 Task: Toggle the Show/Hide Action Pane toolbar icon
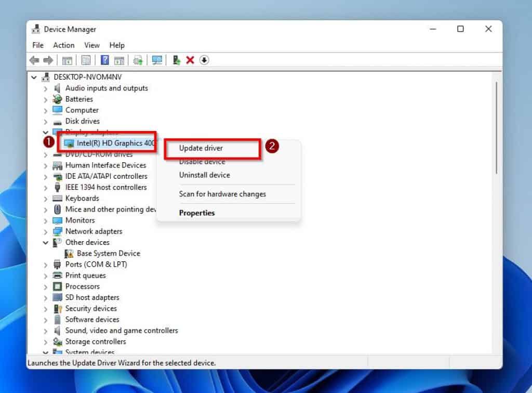click(119, 60)
